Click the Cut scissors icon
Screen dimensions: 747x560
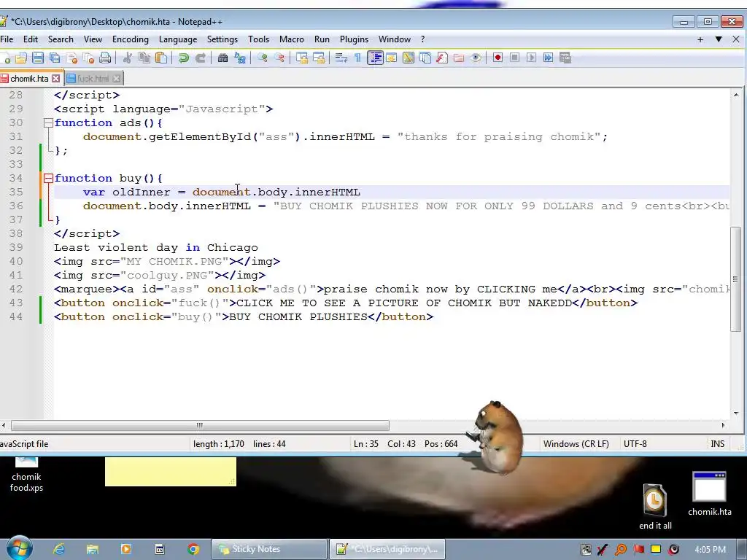click(x=127, y=58)
